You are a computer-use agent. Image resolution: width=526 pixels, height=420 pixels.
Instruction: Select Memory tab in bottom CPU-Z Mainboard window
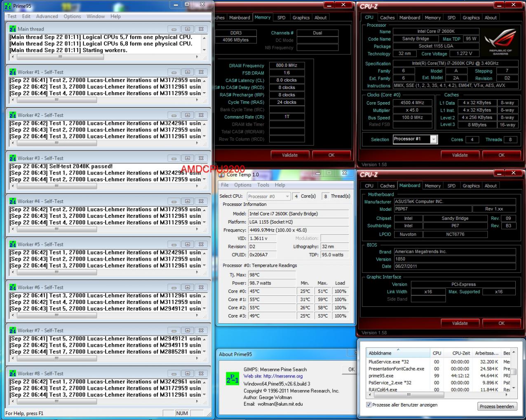[x=432, y=186]
